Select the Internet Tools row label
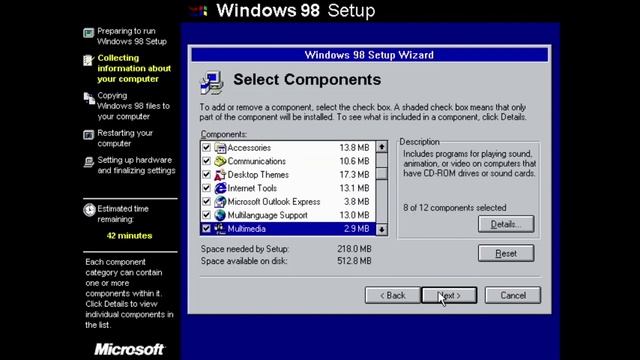640x360 pixels. [x=252, y=188]
